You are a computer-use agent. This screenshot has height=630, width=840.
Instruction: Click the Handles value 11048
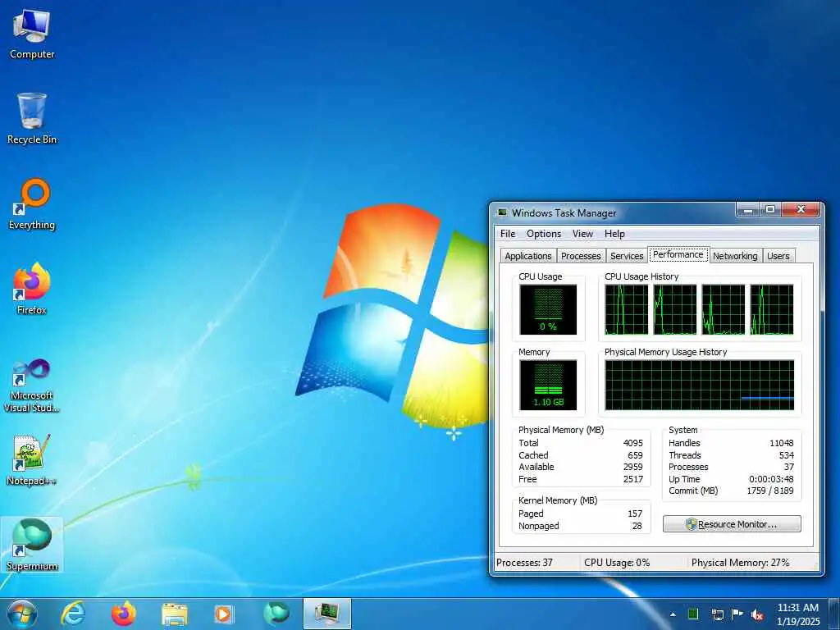[x=782, y=443]
